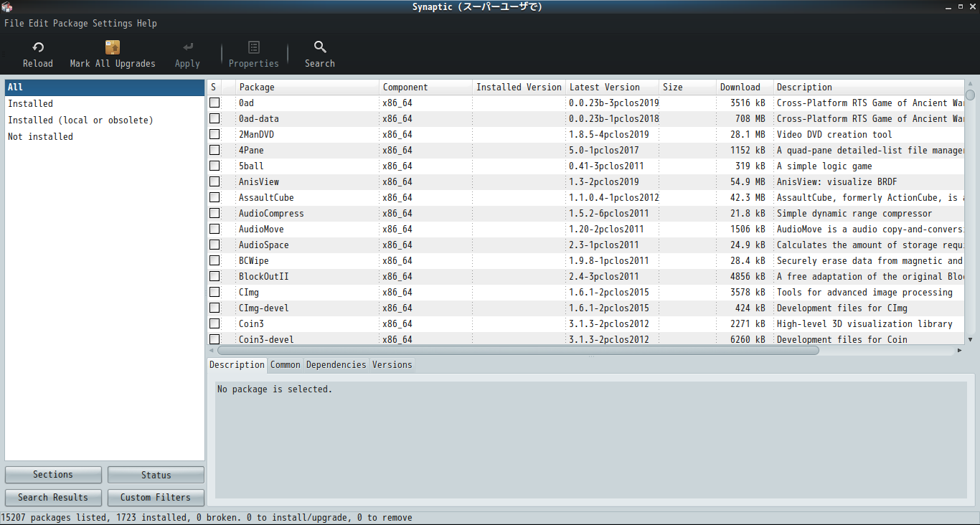Viewport: 980px width, 525px height.
Task: Click horizontal scrollbar left arrow
Action: pyautogui.click(x=211, y=351)
